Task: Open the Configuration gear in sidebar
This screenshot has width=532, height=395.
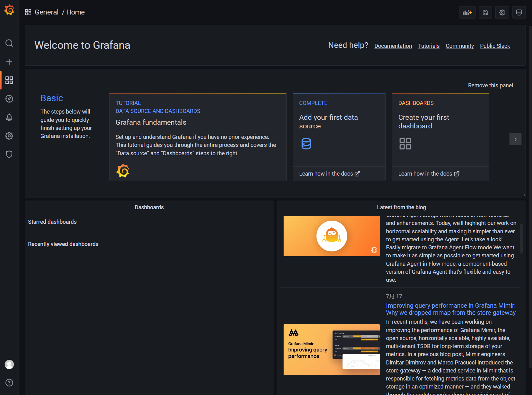Action: point(9,136)
